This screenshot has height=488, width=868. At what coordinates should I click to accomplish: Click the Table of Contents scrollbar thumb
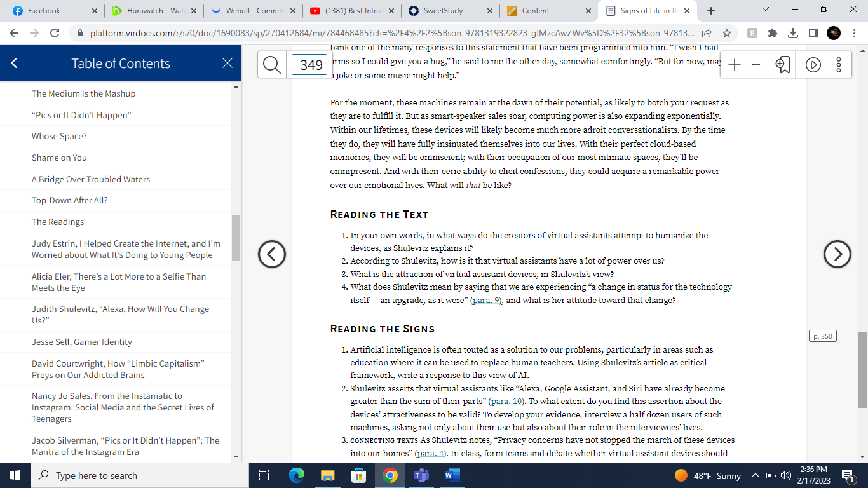(236, 238)
